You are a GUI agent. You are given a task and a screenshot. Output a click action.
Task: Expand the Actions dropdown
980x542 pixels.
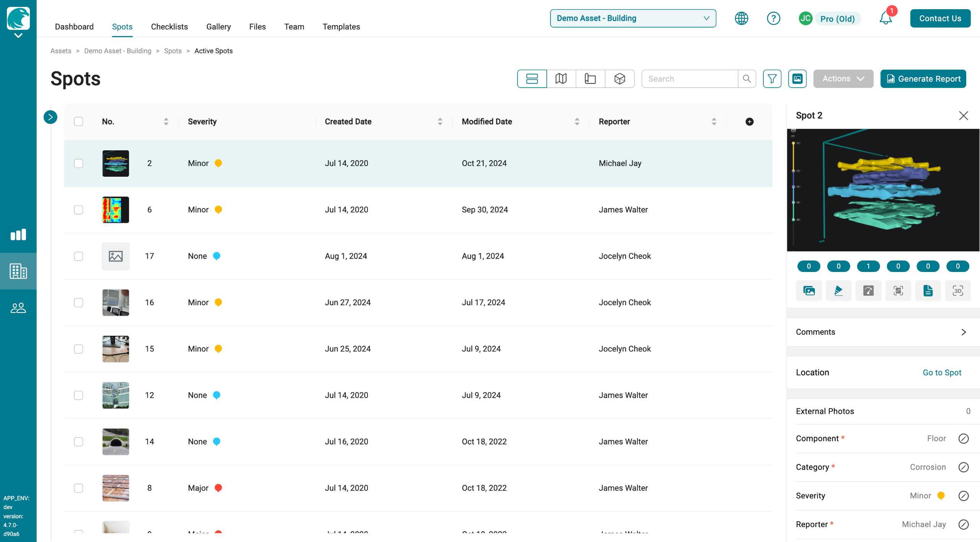tap(843, 79)
